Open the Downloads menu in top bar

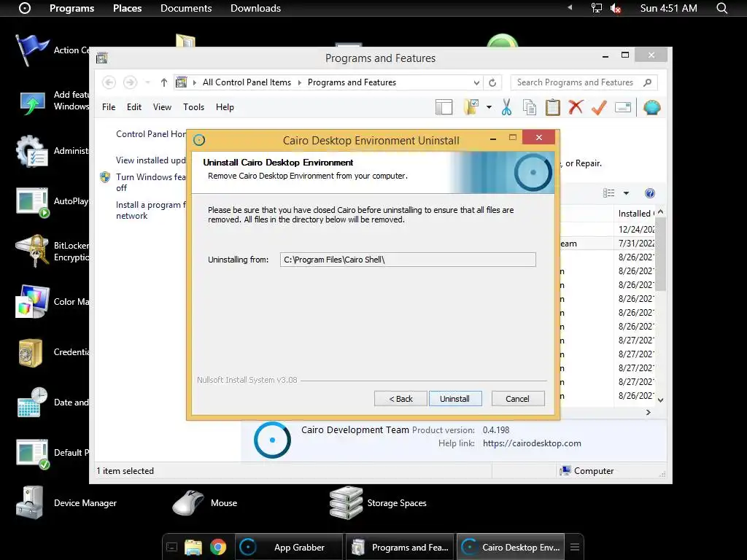coord(255,8)
